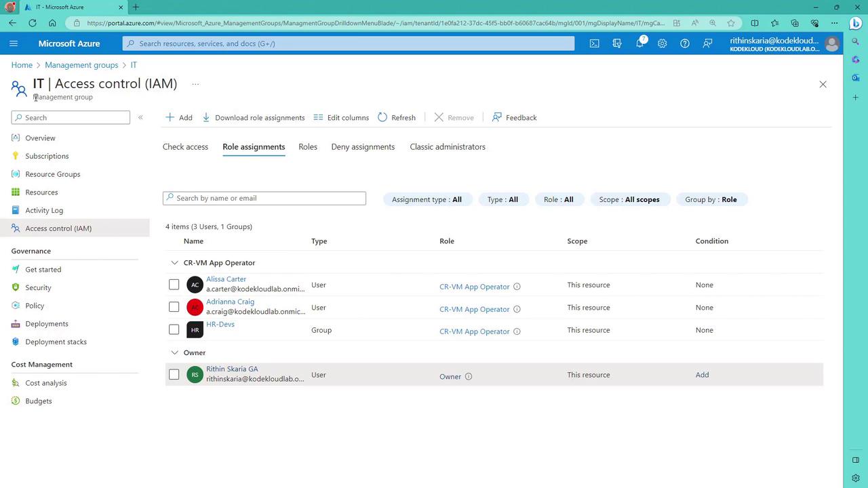Open the Deny assignments tab

pos(363,146)
